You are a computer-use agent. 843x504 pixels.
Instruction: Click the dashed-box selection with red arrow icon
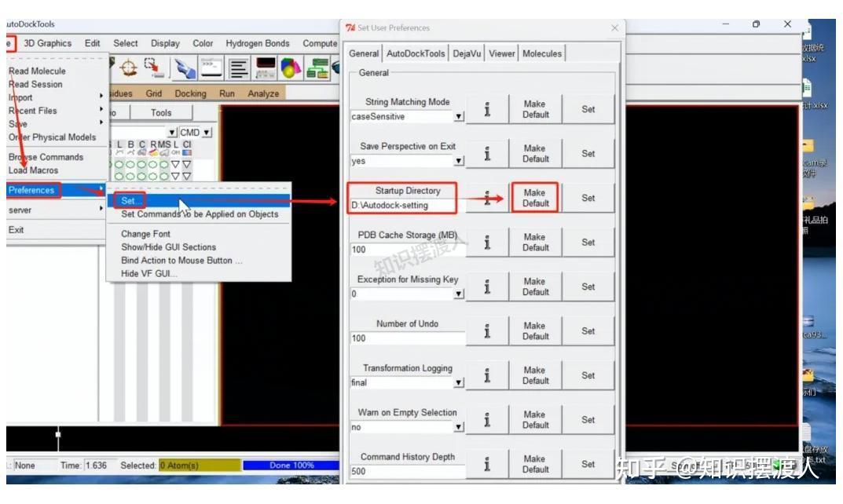[154, 68]
